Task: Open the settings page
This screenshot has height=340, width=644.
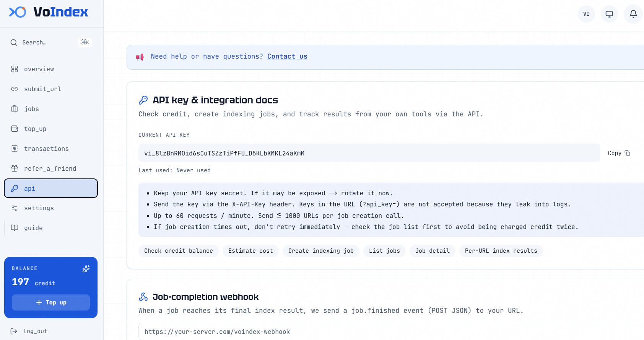Action: point(51,208)
